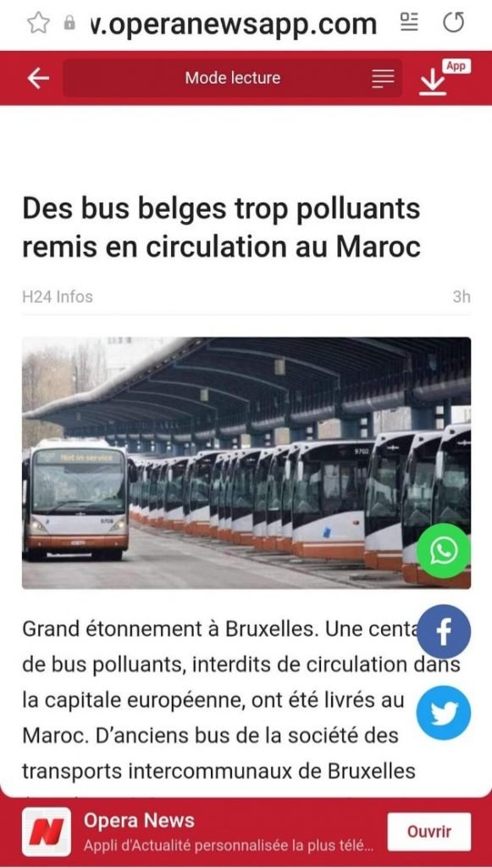
Task: Tap the article headline about bus belges
Action: (222, 228)
